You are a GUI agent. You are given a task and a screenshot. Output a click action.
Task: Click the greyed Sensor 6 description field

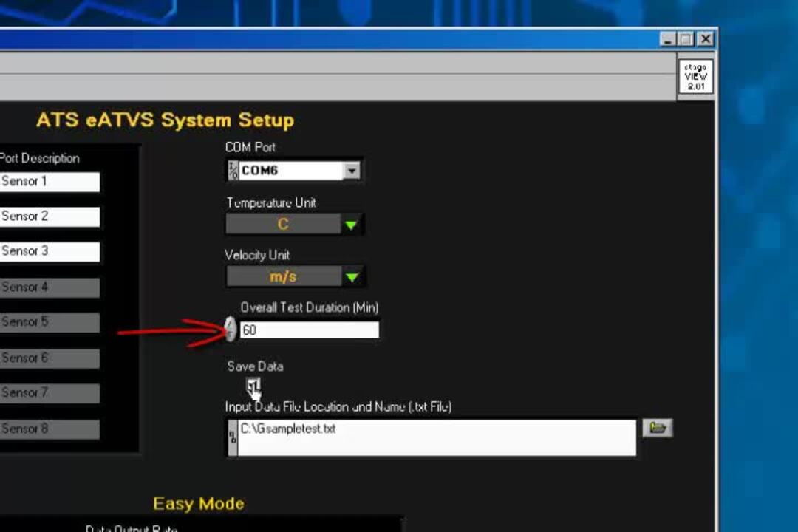(49, 358)
